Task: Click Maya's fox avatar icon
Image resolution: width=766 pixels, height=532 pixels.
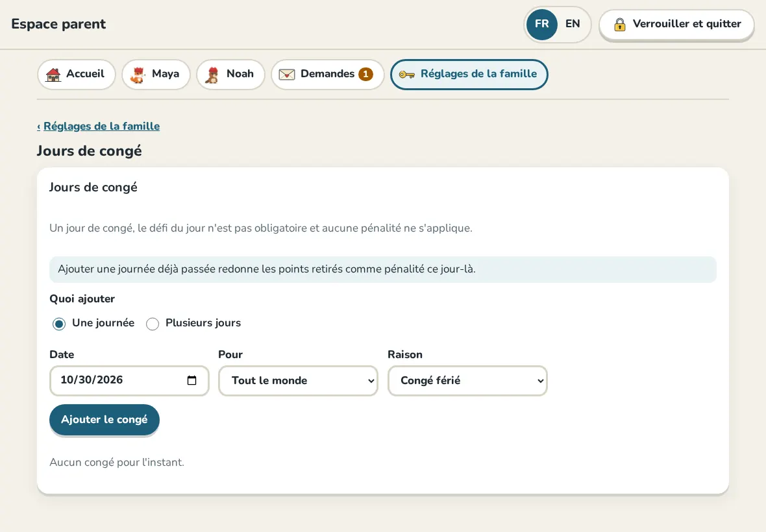Action: pyautogui.click(x=138, y=75)
